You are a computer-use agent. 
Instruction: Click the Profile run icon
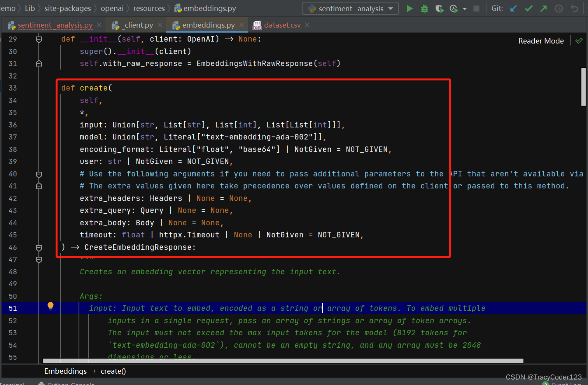point(454,9)
